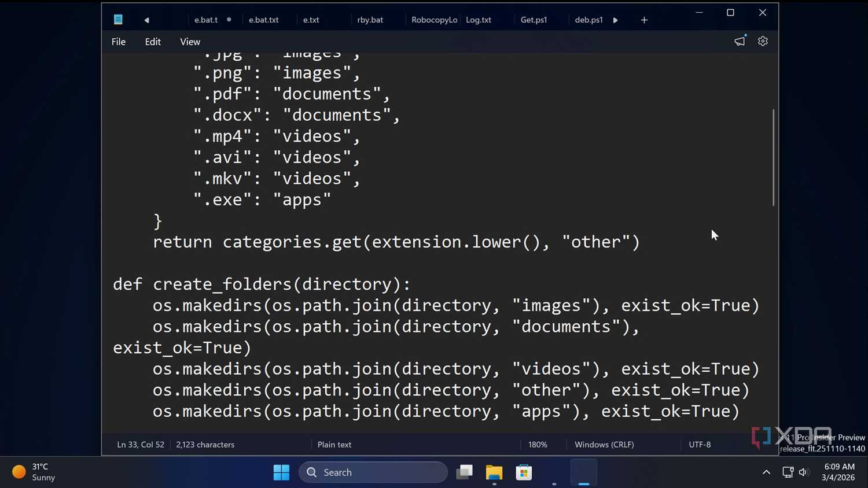Open the weather widget showing 31°C Sunny
This screenshot has width=868, height=488.
click(34, 472)
